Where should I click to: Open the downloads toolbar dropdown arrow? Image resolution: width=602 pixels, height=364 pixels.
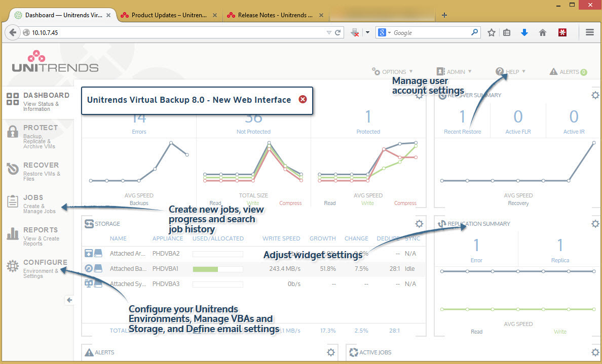point(367,32)
